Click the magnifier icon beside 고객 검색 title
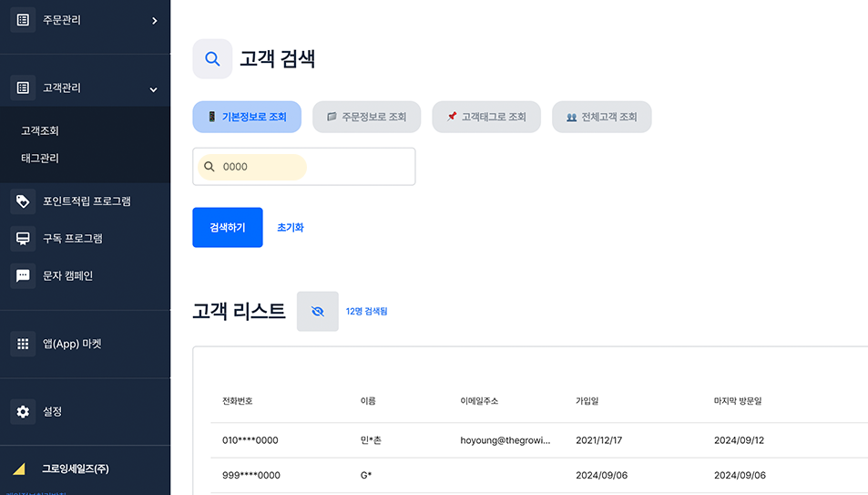868x495 pixels. pos(212,59)
